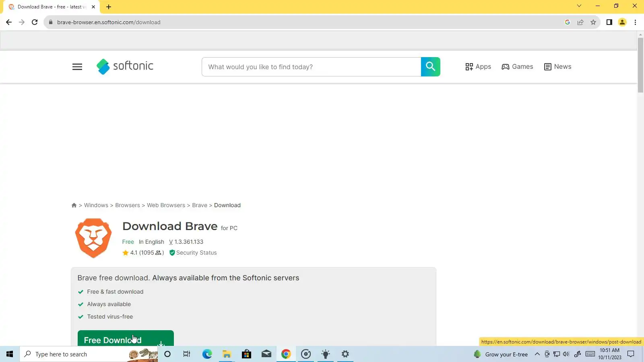Open the Softonic hamburger menu

click(x=77, y=67)
